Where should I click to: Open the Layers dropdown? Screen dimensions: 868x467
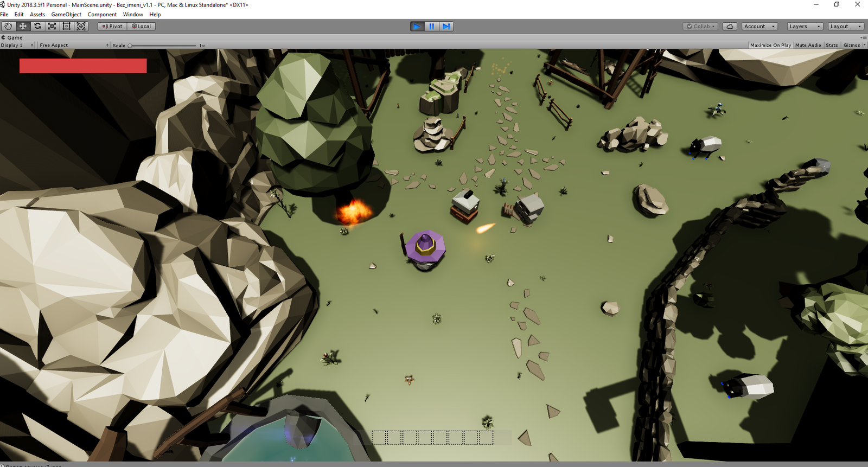[805, 26]
